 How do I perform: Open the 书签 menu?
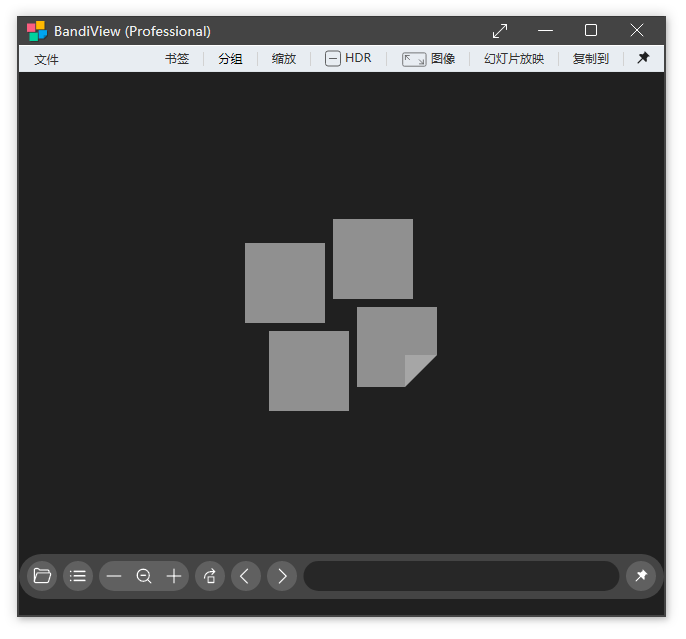point(177,59)
